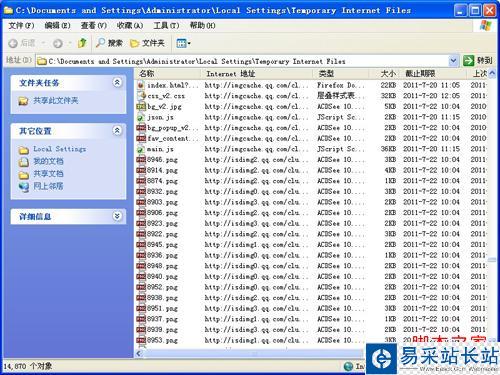Screen dimensions: 500x375
Task: Select the 8923.png file icon
Action: click(141, 223)
